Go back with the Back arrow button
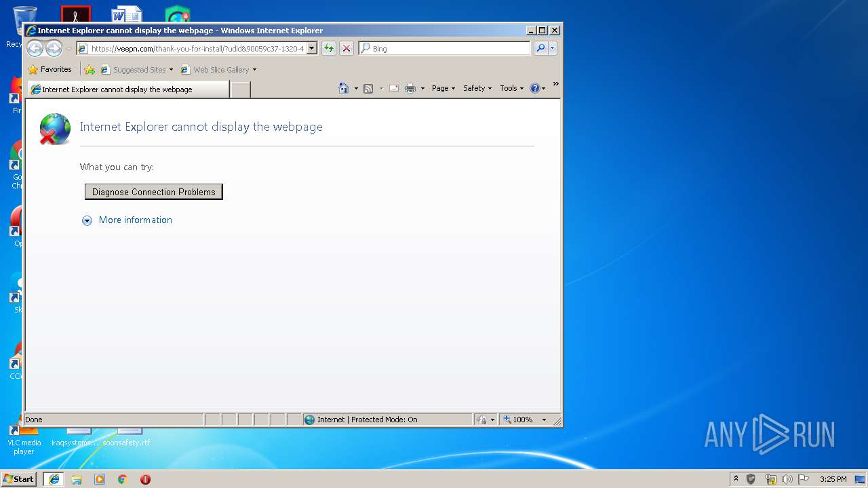The width and height of the screenshot is (868, 488). click(35, 48)
